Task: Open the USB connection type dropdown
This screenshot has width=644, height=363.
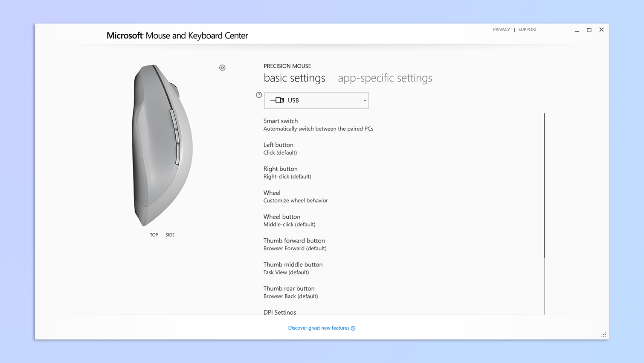Action: [x=316, y=100]
